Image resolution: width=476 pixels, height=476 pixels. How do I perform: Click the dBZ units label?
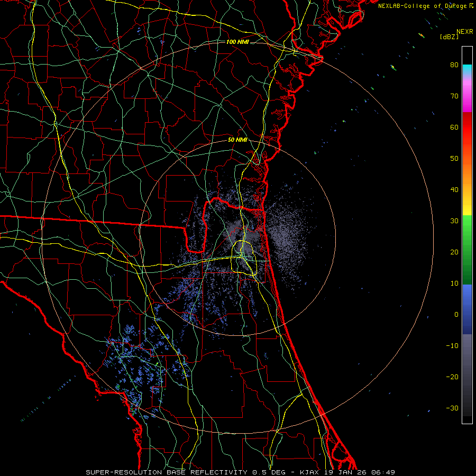(449, 36)
